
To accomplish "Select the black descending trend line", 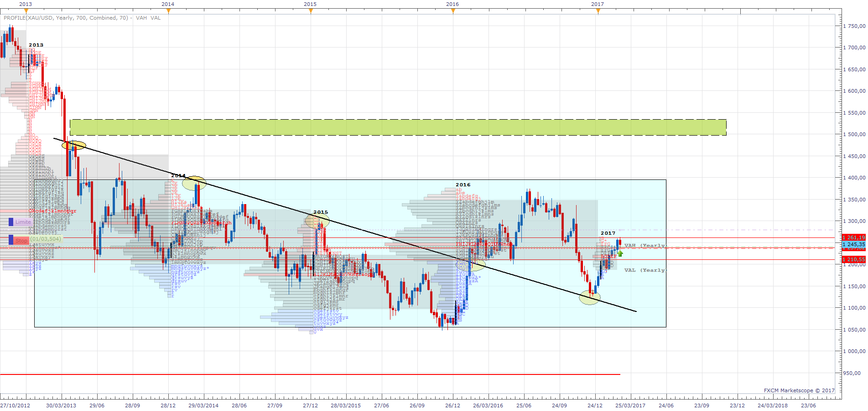I will [345, 225].
